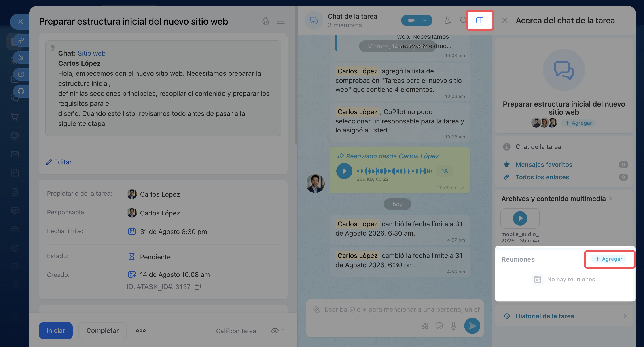The image size is (644, 347).
Task: Start the task with Iniciar
Action: click(x=56, y=330)
